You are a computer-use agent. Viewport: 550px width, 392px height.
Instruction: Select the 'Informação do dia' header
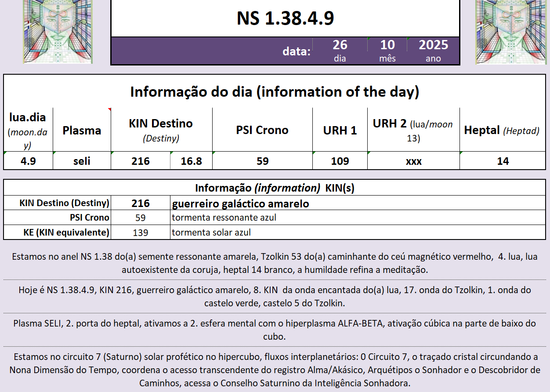click(x=275, y=92)
